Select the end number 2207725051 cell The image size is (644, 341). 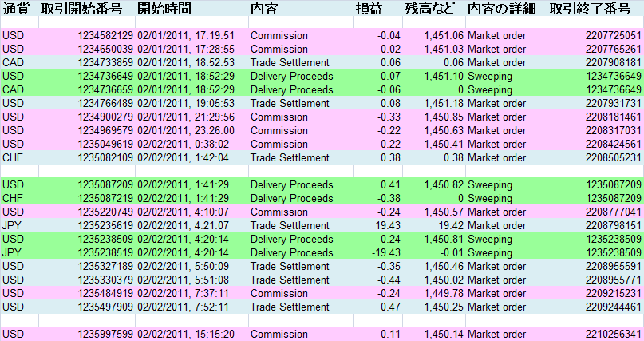click(x=612, y=36)
